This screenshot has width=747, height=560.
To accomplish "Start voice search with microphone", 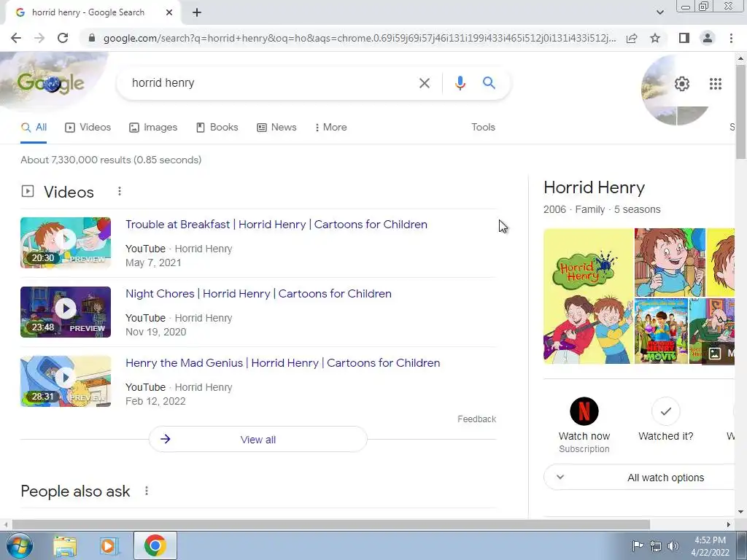I will pyautogui.click(x=460, y=83).
